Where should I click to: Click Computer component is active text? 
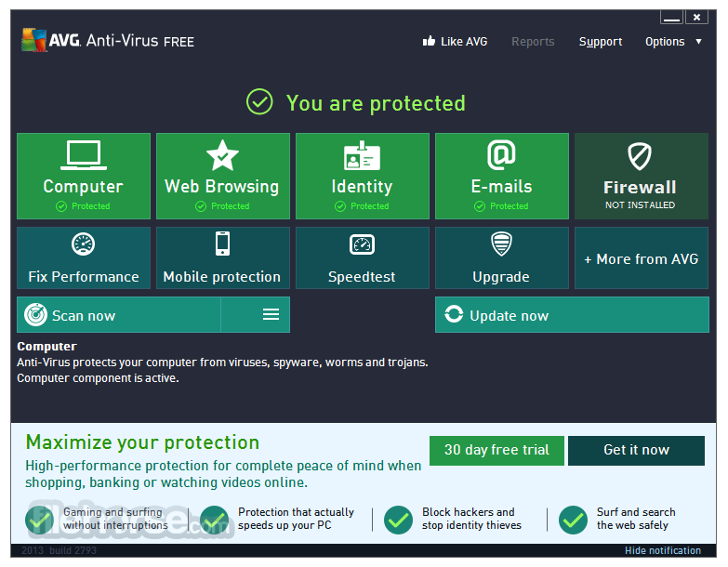tap(98, 378)
